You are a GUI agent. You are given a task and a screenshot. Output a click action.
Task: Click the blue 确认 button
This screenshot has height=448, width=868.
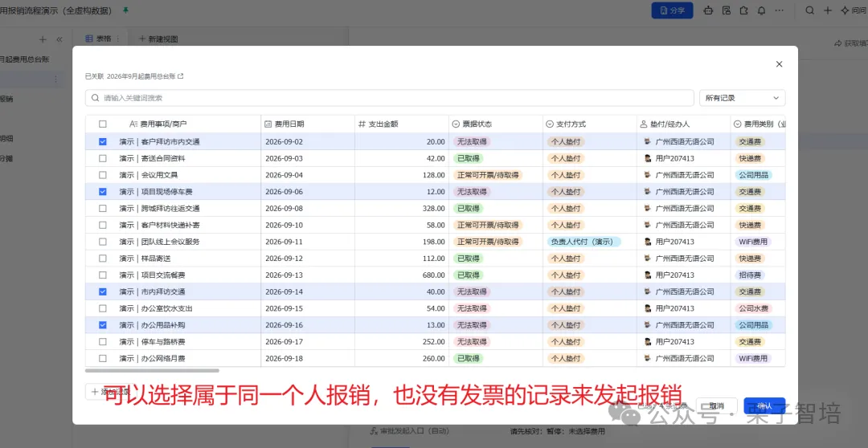[x=764, y=406]
